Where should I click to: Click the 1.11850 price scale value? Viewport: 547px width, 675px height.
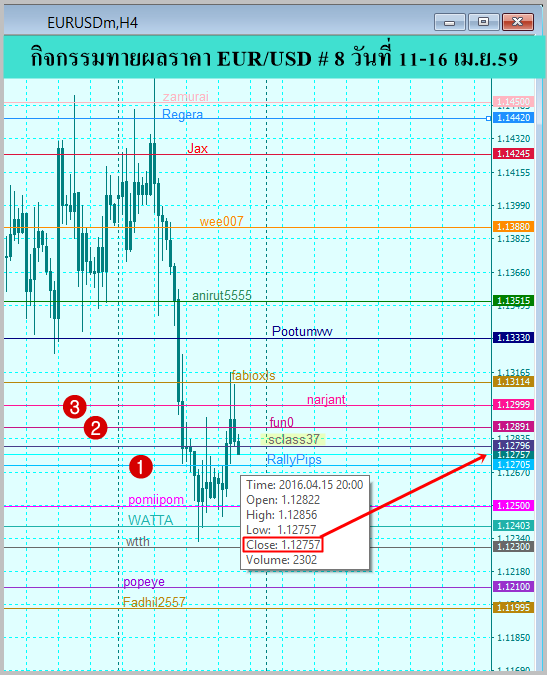tap(513, 638)
